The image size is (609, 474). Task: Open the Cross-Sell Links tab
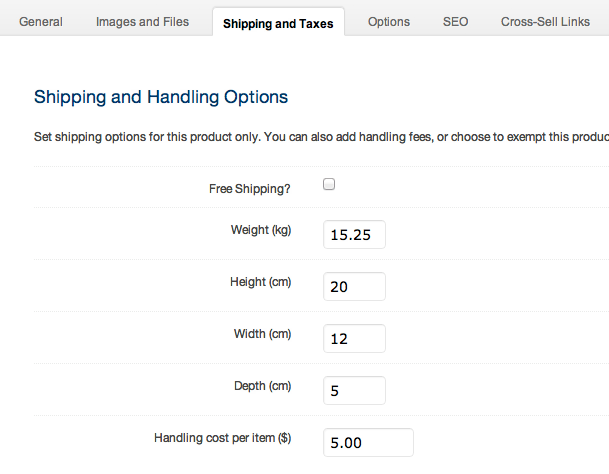pos(545,22)
